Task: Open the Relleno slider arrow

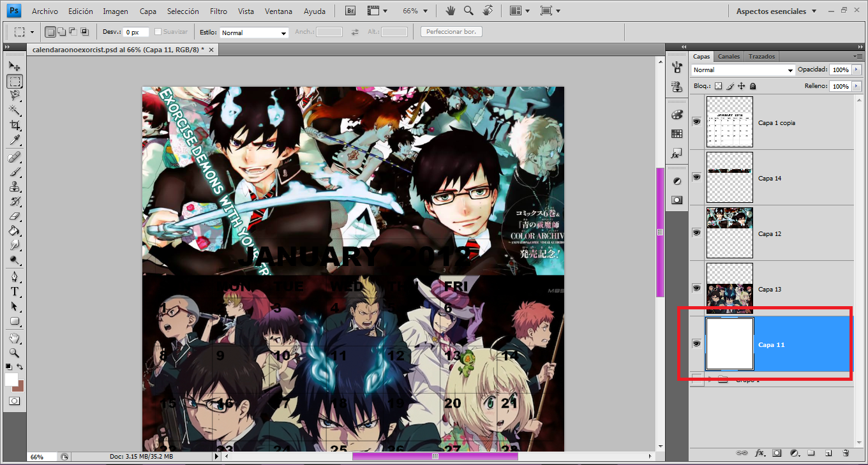Action: [857, 86]
